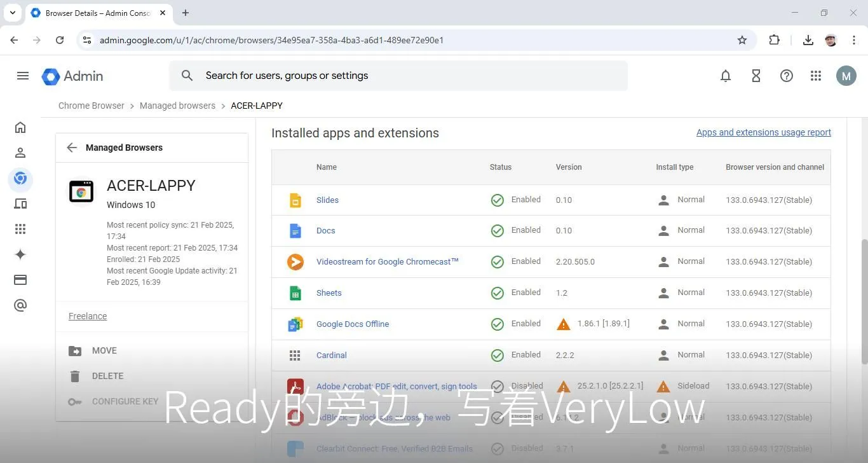868x463 pixels.
Task: Open the Freelance organizational unit link
Action: 88,316
